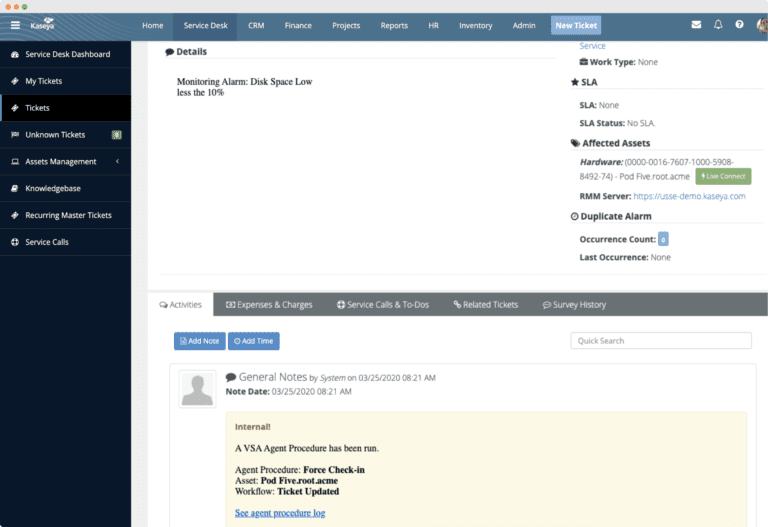The height and width of the screenshot is (527, 768).
Task: Open the Admin menu
Action: [524, 25]
